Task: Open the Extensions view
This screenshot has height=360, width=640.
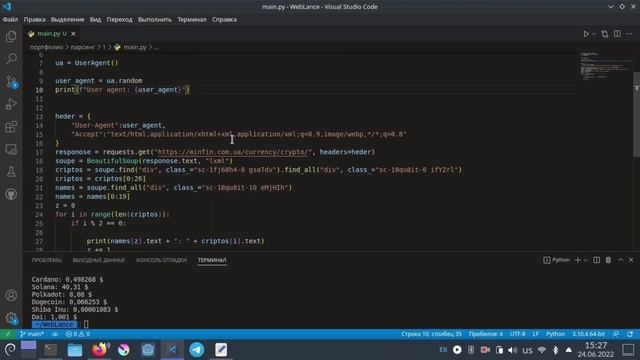Action: point(11,127)
